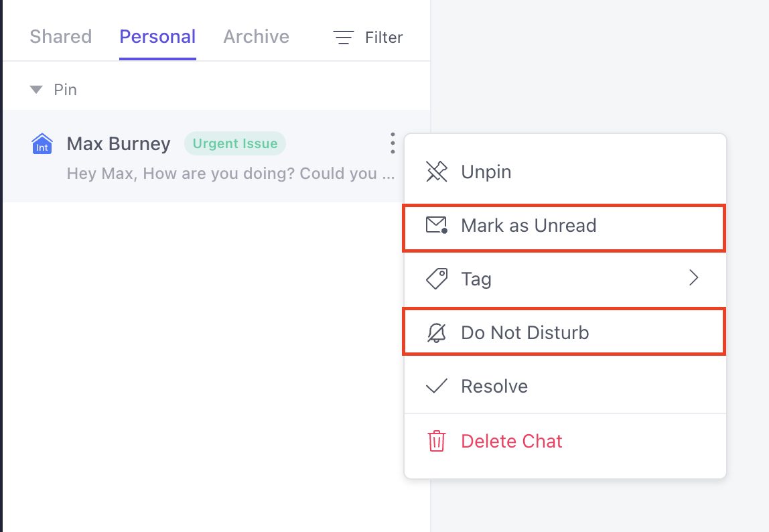769x532 pixels.
Task: Click the blue Int house icon
Action: coord(42,144)
